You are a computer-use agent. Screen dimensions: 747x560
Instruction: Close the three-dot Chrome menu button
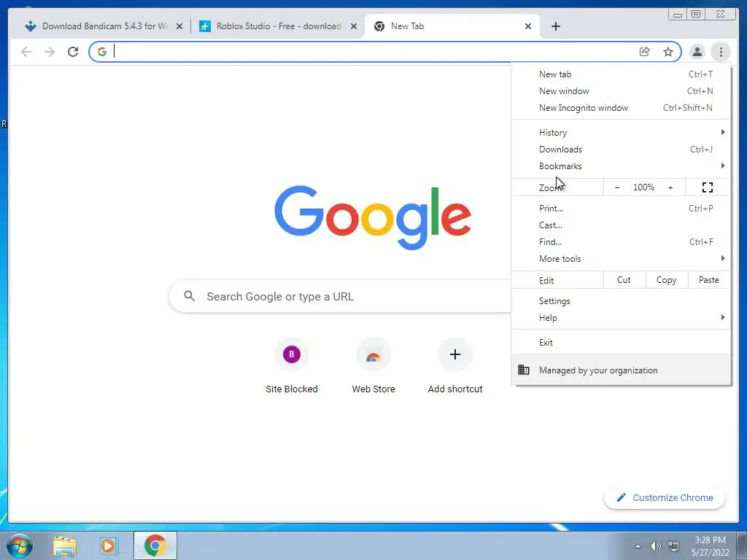click(721, 52)
